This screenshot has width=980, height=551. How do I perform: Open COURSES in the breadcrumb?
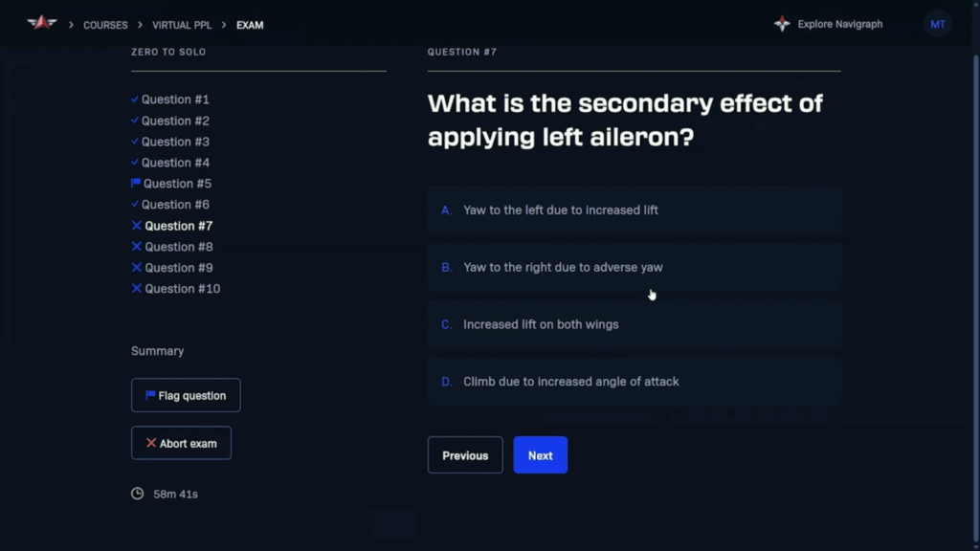[105, 25]
